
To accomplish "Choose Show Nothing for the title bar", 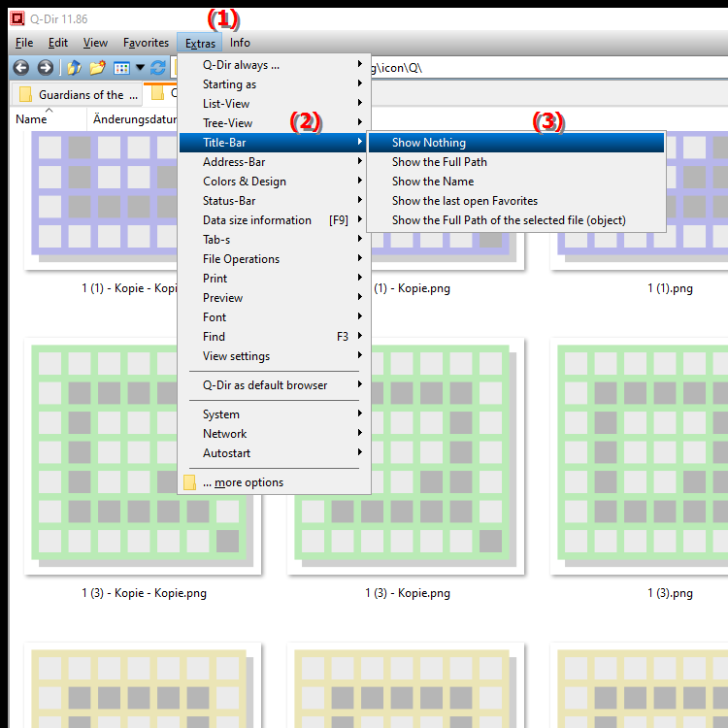I will tap(516, 143).
